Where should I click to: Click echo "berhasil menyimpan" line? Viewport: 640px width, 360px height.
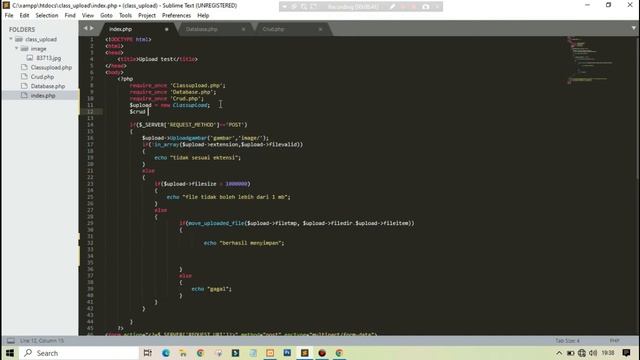pos(244,243)
